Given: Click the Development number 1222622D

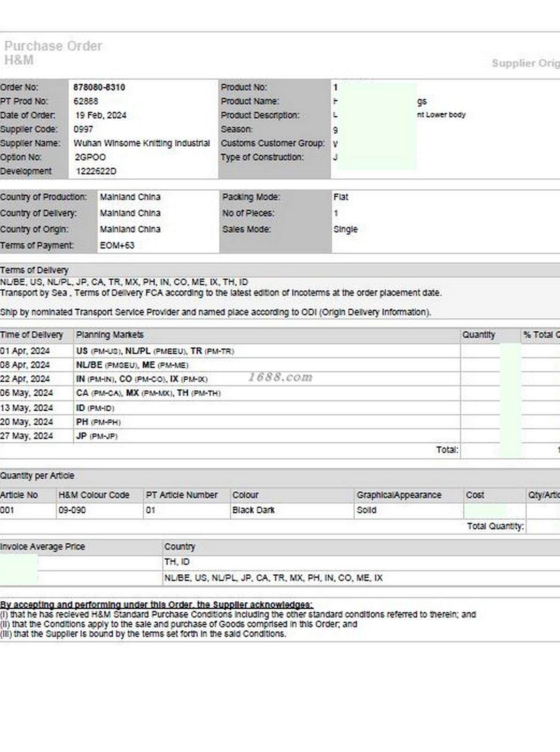Looking at the screenshot, I should click(96, 171).
